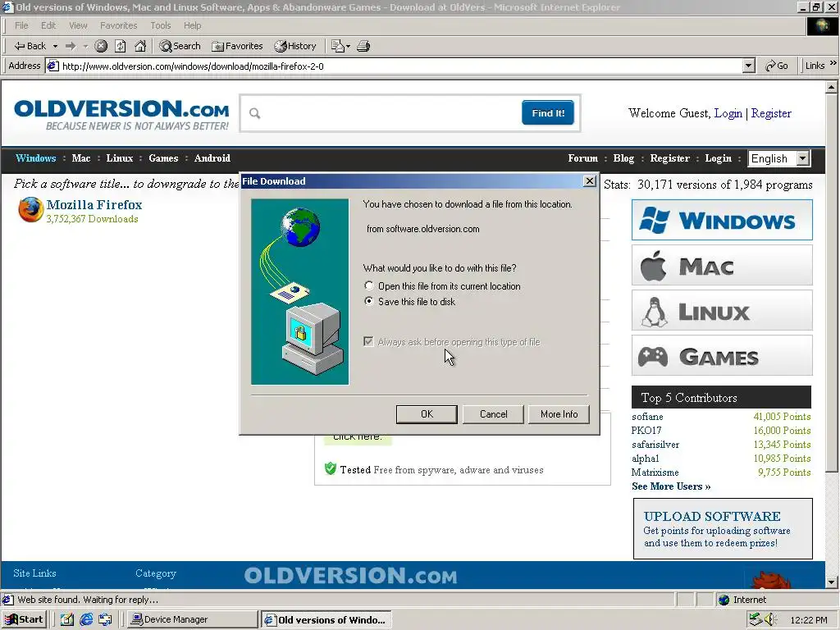The image size is (840, 630).
Task: Click the Register link beside Welcome Guest
Action: point(771,113)
